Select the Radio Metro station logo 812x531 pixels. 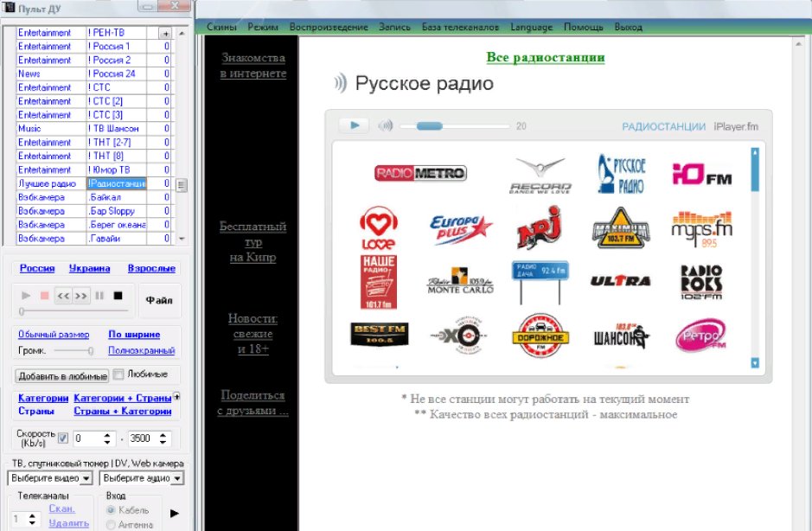coord(420,173)
